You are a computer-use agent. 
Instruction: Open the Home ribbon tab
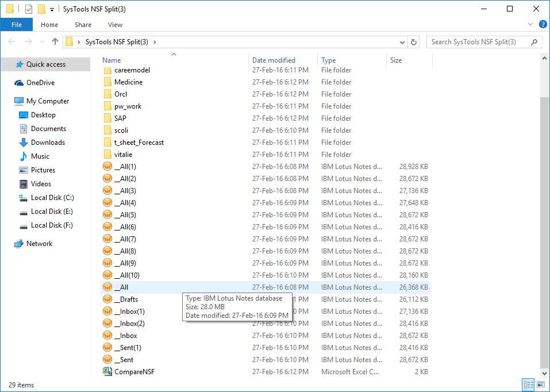[49, 25]
